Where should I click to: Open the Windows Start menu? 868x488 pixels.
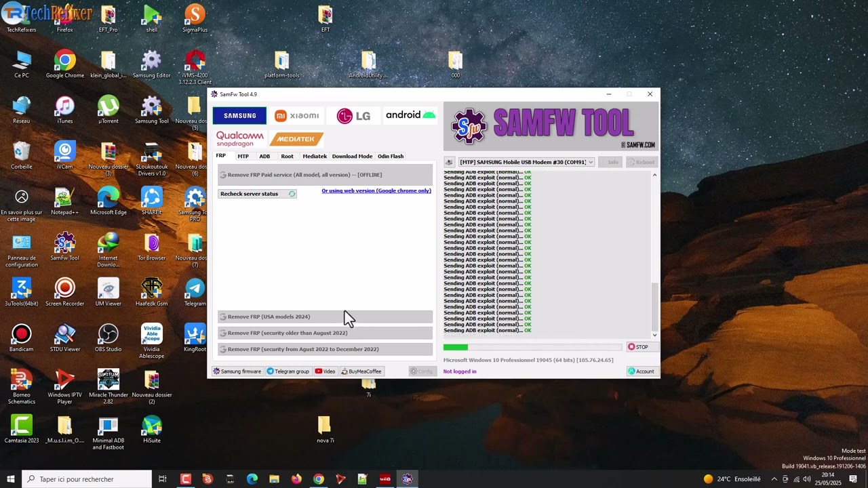11,479
